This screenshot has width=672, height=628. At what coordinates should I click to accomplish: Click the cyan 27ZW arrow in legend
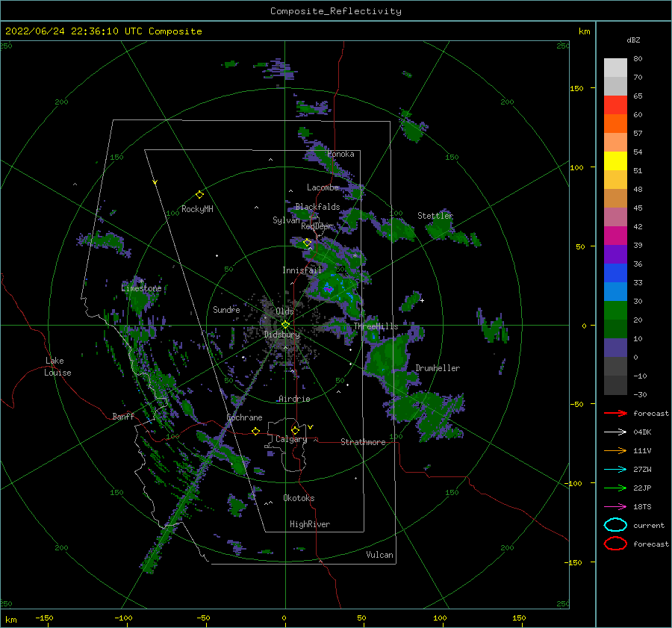[x=615, y=470]
